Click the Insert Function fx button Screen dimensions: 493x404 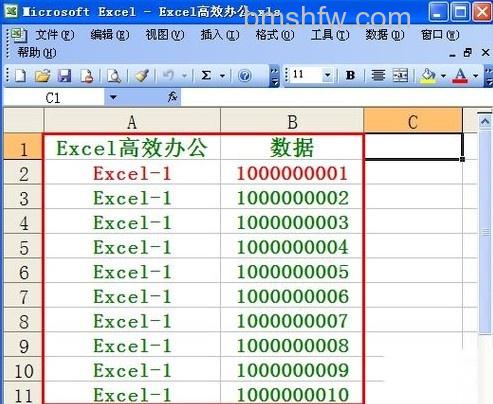coord(172,97)
